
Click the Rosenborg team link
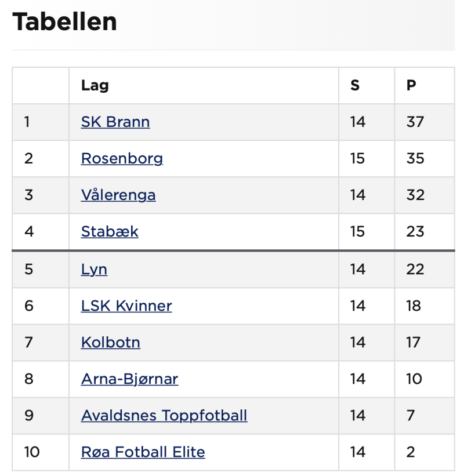[x=122, y=159]
